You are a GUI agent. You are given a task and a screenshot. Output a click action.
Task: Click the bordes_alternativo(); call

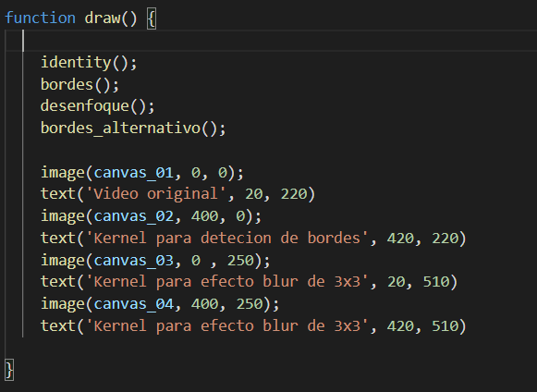click(x=133, y=129)
